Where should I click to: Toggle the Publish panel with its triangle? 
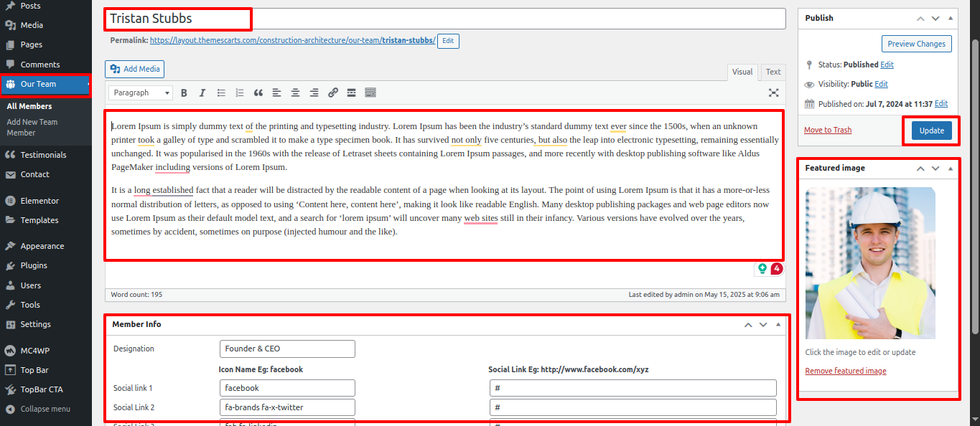point(951,18)
